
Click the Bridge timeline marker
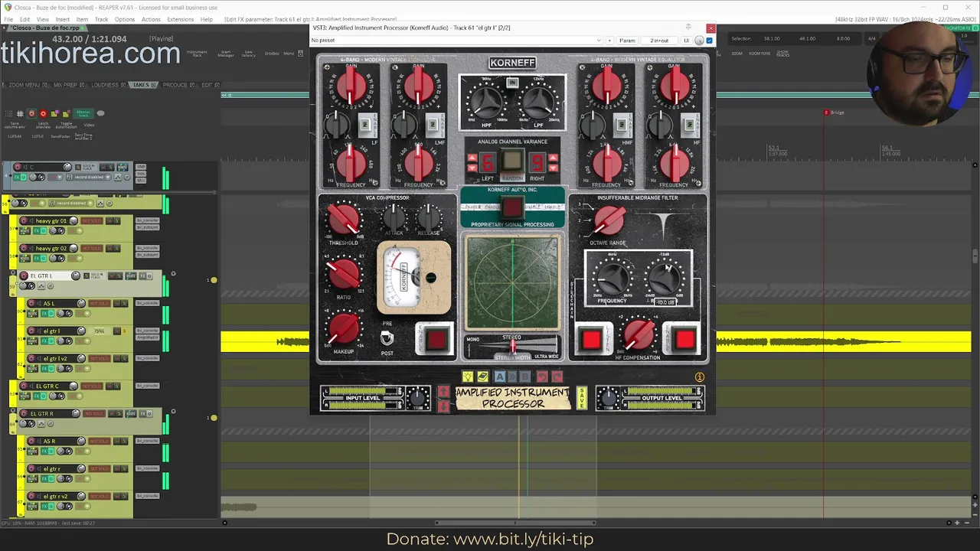pos(834,112)
